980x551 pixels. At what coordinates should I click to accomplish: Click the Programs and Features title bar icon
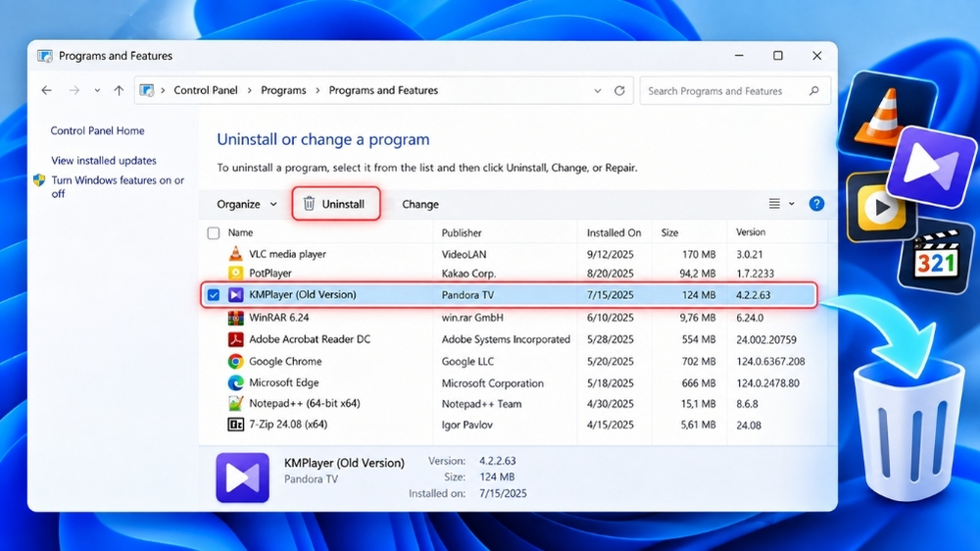pos(45,56)
